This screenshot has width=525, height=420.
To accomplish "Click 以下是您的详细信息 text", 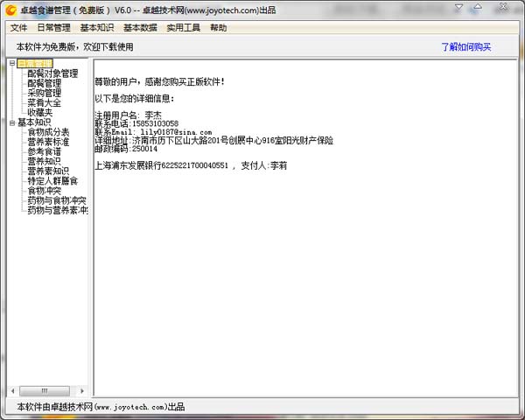I will pos(135,99).
